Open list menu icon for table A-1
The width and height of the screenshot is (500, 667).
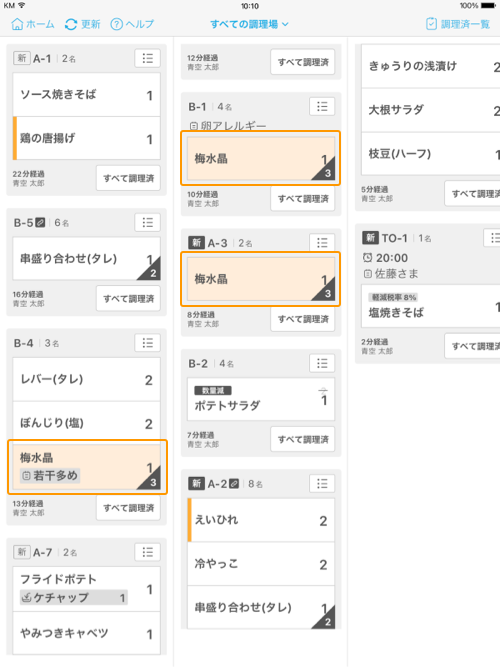148,58
